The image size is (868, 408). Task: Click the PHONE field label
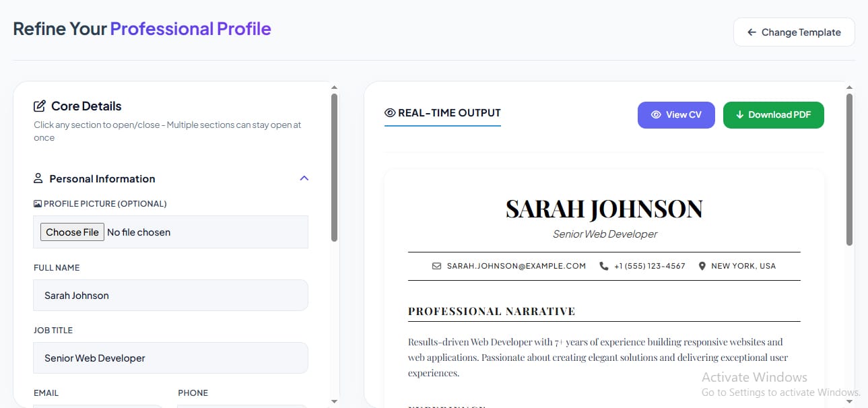pos(193,393)
